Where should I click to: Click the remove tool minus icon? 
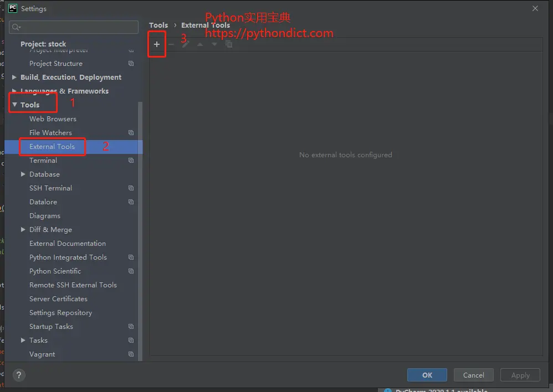pos(171,44)
